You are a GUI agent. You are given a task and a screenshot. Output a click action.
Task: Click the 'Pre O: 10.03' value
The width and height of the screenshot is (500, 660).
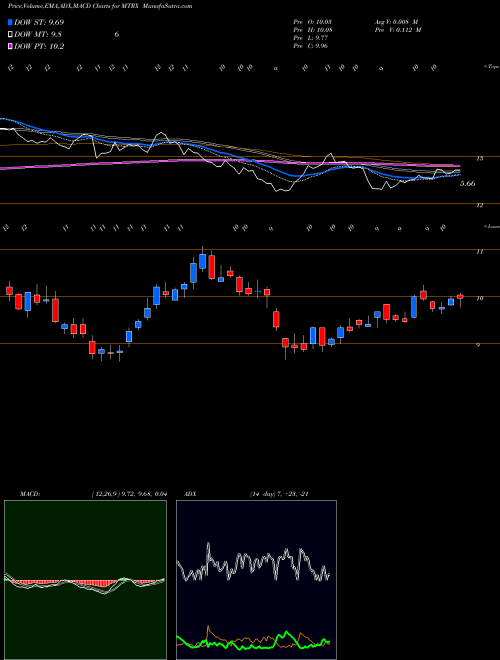[x=313, y=22]
